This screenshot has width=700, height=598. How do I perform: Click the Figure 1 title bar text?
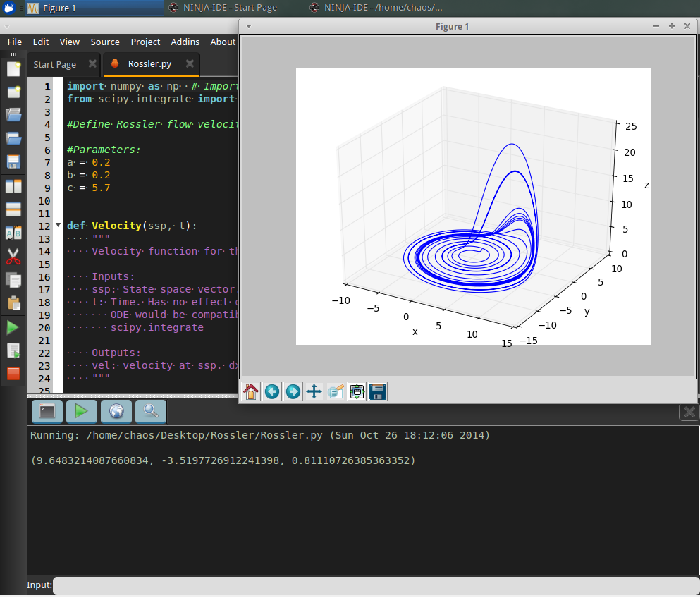click(453, 26)
